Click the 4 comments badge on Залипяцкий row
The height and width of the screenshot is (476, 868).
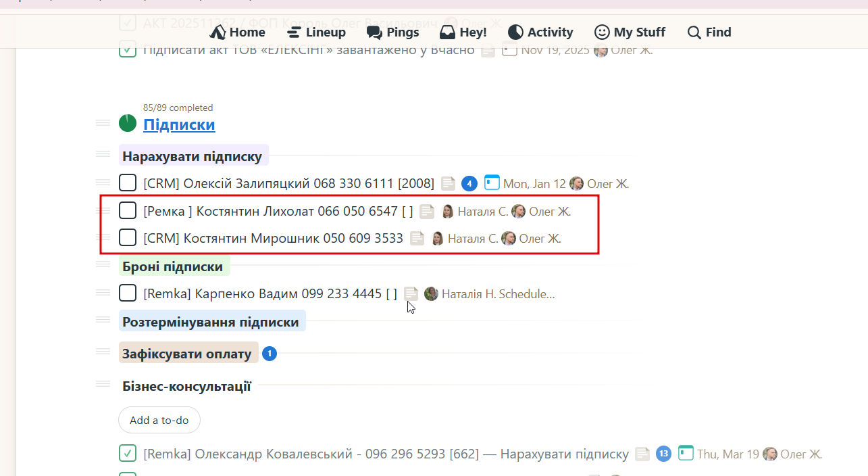[469, 183]
